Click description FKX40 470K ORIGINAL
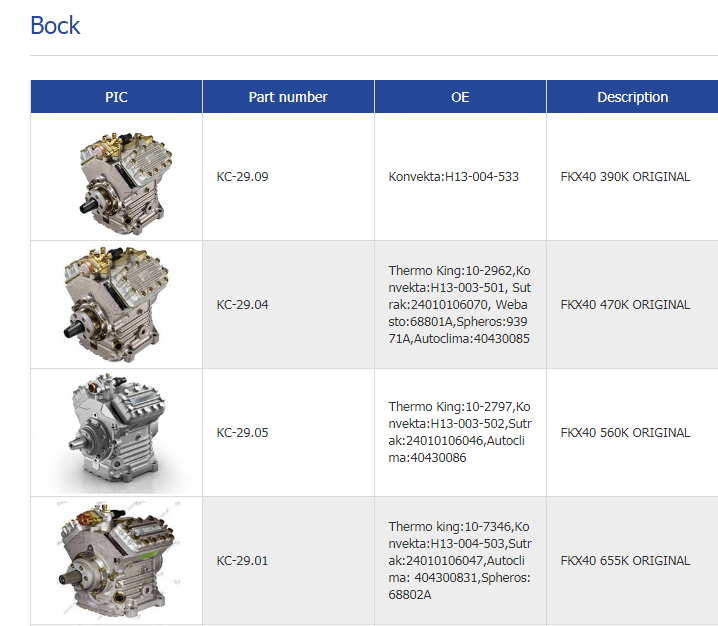Viewport: 718px width, 626px height. [625, 305]
